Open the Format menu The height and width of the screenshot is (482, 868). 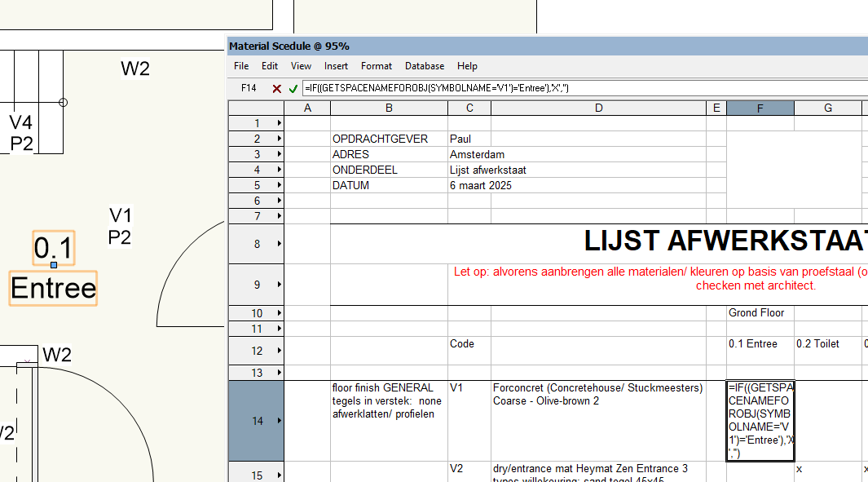point(377,66)
